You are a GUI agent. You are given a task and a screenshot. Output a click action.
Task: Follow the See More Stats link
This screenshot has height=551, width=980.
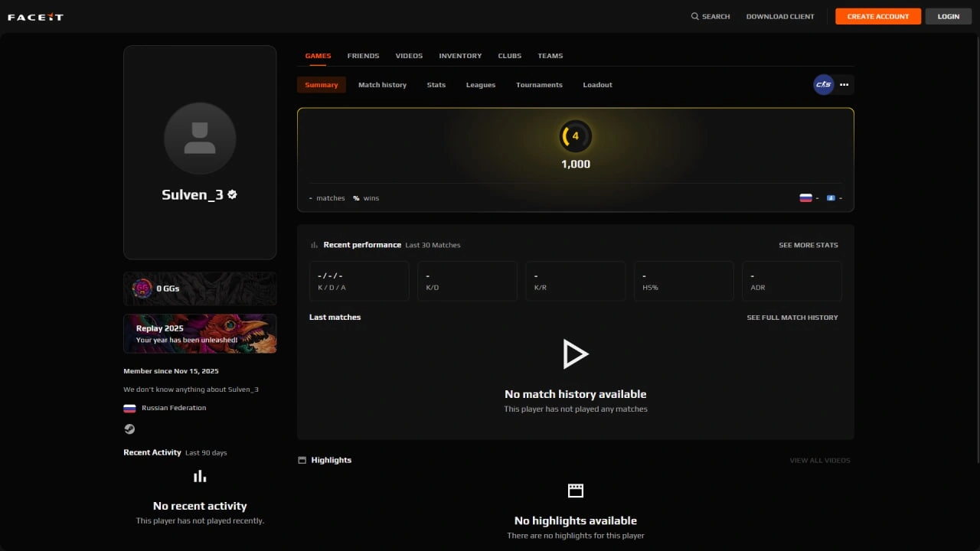(808, 245)
